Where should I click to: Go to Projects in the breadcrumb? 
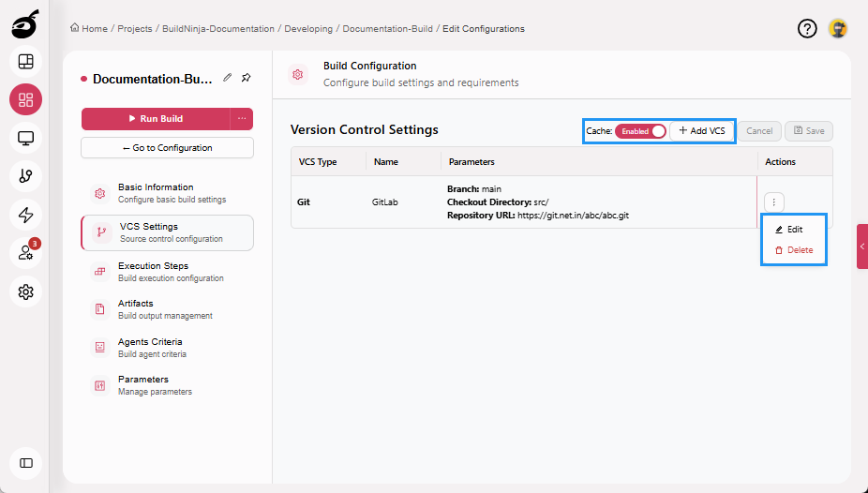(135, 29)
